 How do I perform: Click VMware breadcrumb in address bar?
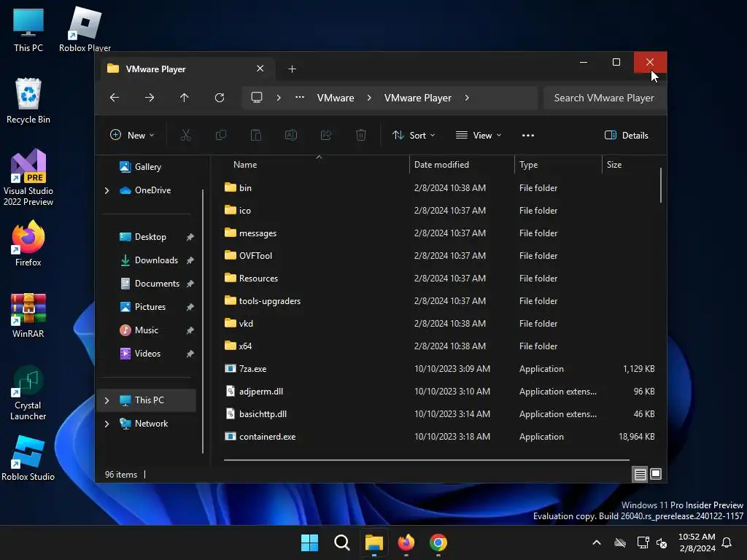pyautogui.click(x=336, y=98)
